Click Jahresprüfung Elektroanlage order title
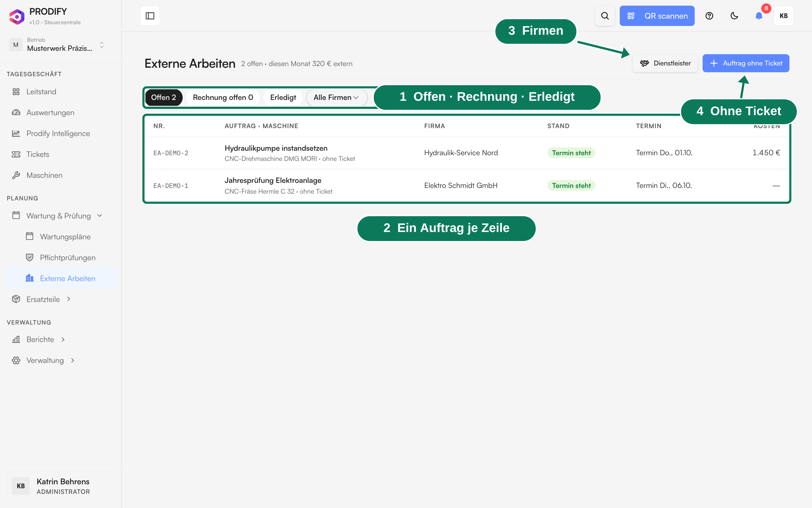Image resolution: width=812 pixels, height=508 pixels. coord(273,180)
